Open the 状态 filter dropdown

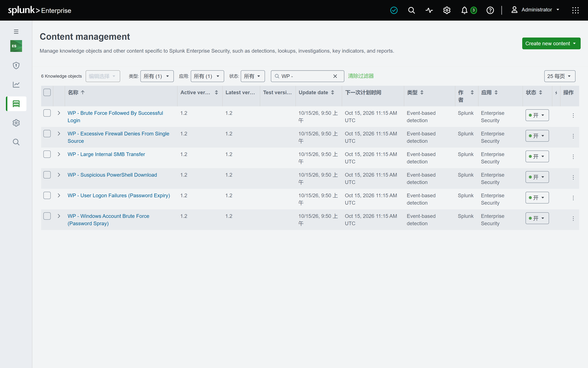click(253, 76)
